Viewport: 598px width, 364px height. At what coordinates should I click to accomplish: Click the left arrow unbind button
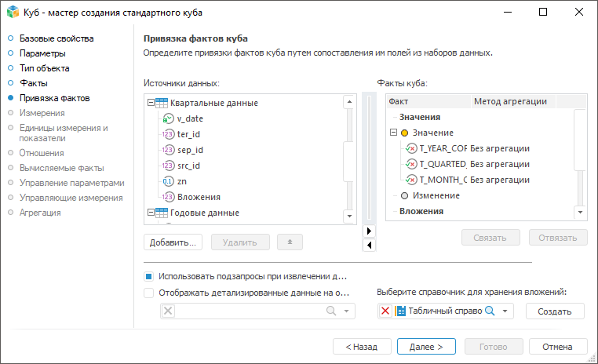point(370,245)
